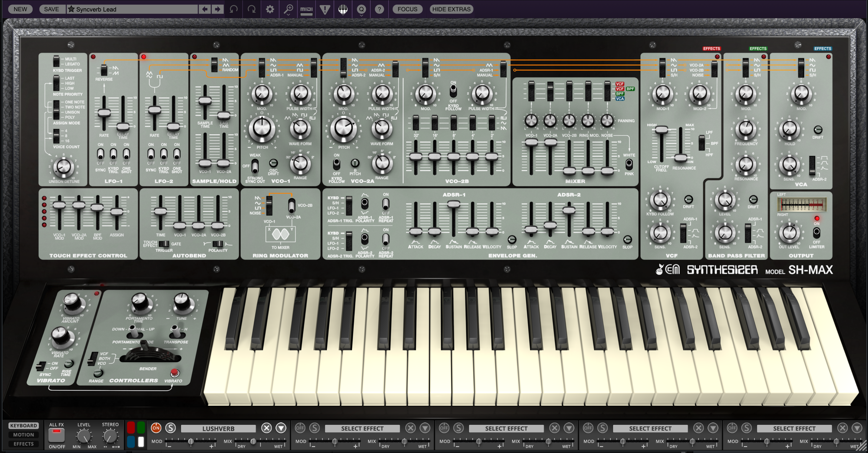Click the Syncverb Lead preset name field
868x453 pixels.
point(131,9)
